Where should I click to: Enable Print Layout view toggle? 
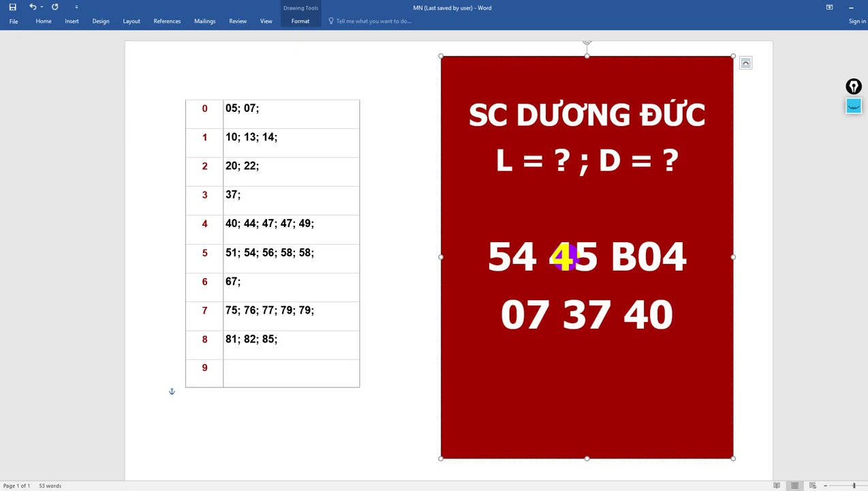pyautogui.click(x=794, y=486)
